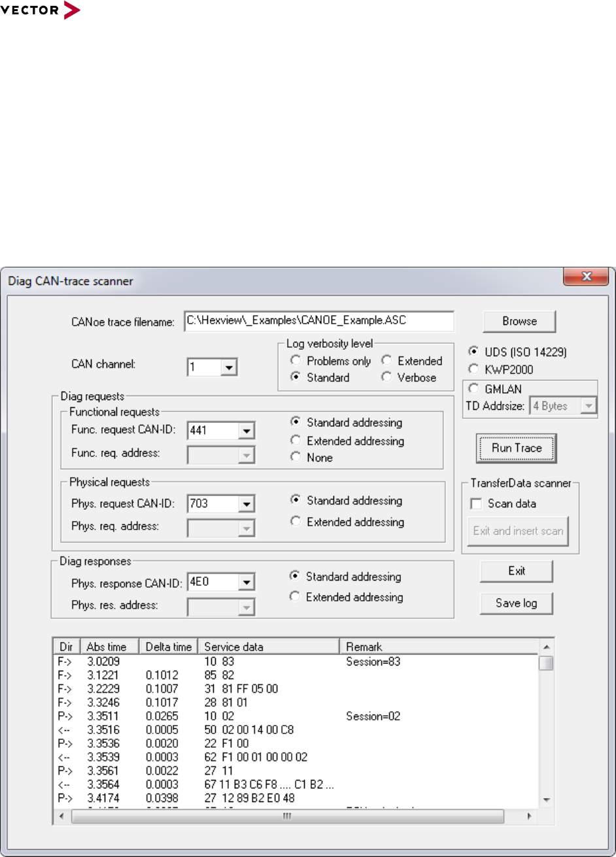Click the horizontal scrollbar right arrow
This screenshot has width=616, height=857.
click(529, 816)
